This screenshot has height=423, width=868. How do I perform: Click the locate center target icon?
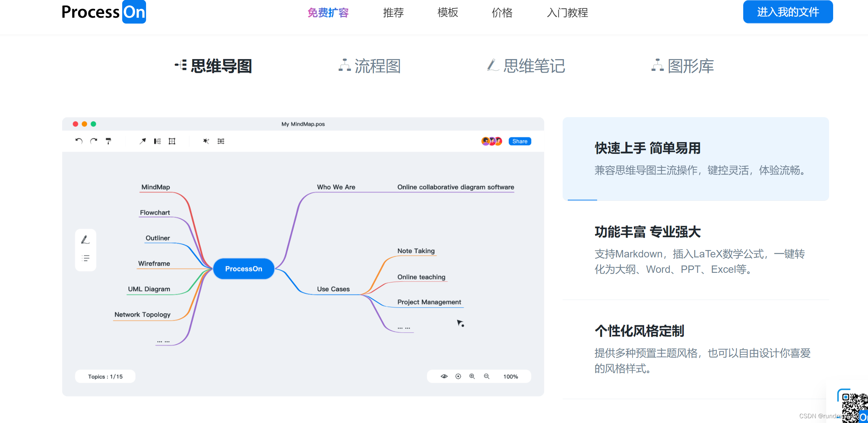[x=458, y=376]
